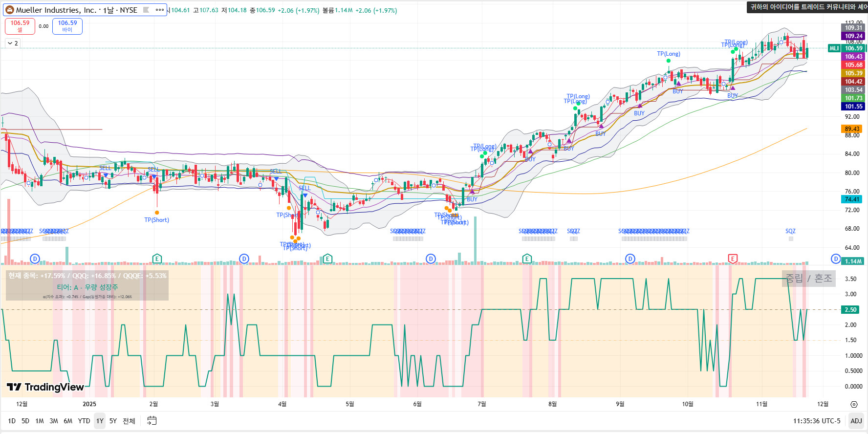868x434 pixels.
Task: Click the dividend D marker in mid-March
Action: [x=244, y=259]
